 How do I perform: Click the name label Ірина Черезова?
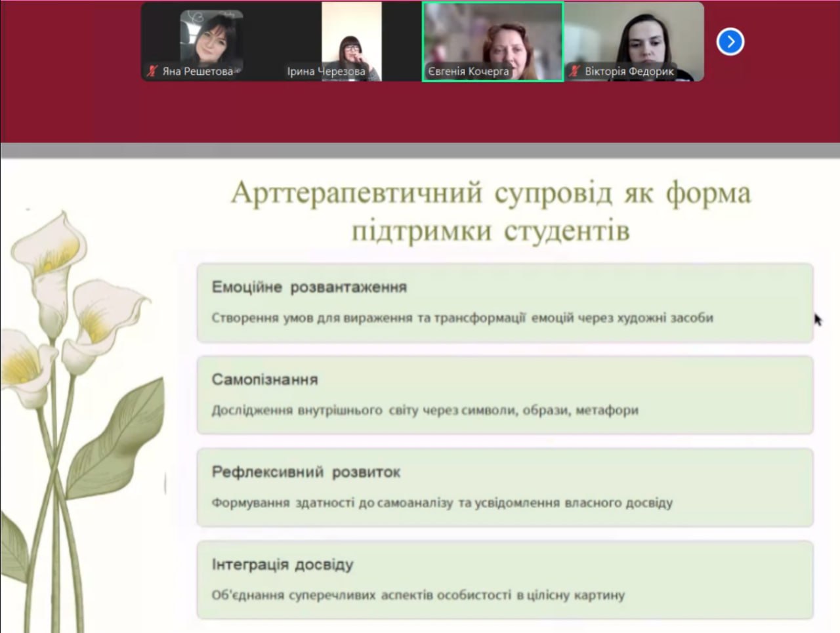point(326,71)
